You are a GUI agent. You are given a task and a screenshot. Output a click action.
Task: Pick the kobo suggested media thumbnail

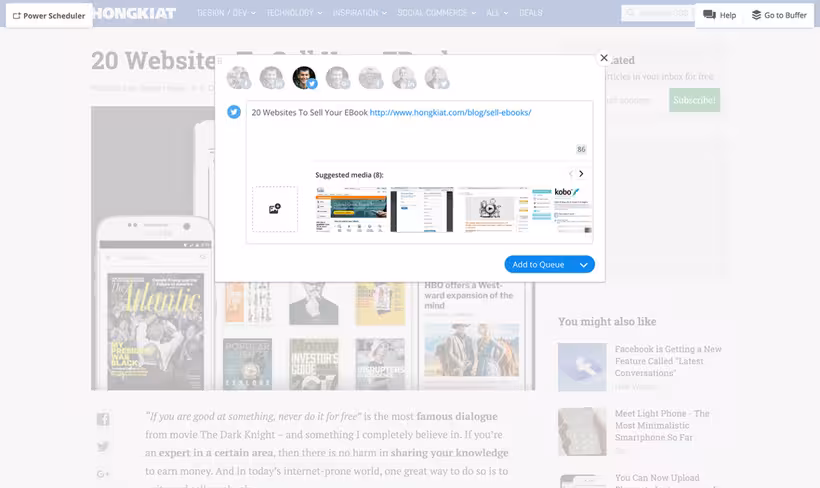pos(562,209)
